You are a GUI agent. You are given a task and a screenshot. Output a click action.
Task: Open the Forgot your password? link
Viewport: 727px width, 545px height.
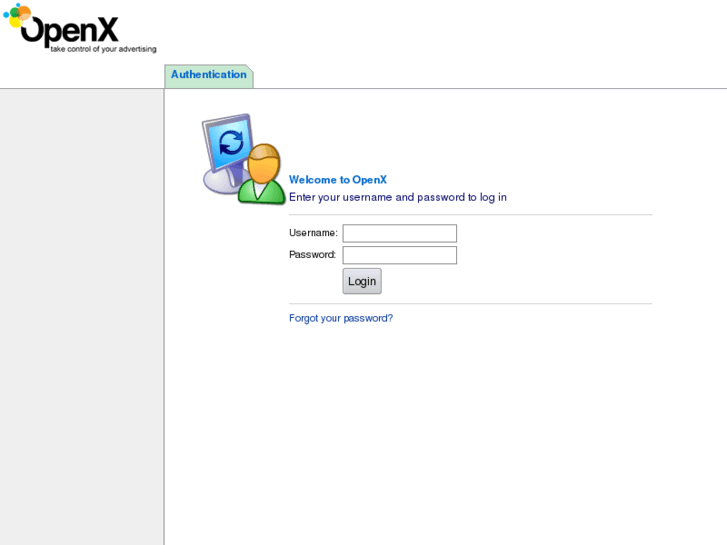coord(341,318)
